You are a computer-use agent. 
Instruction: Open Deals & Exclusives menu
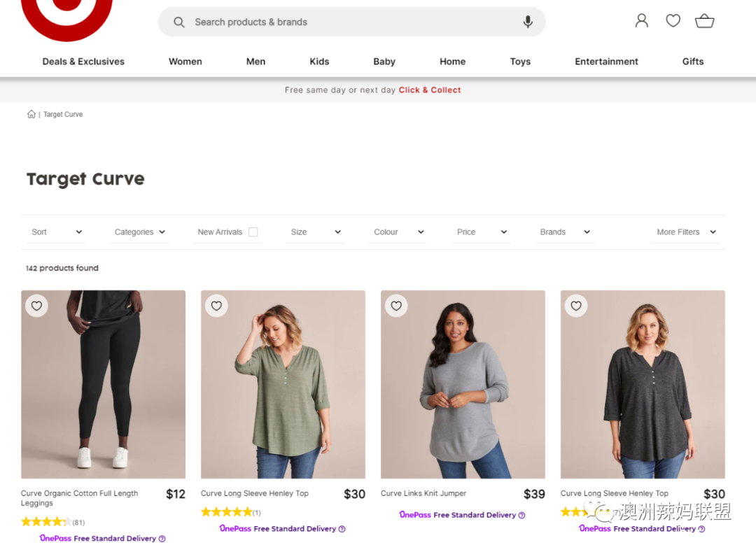point(83,62)
